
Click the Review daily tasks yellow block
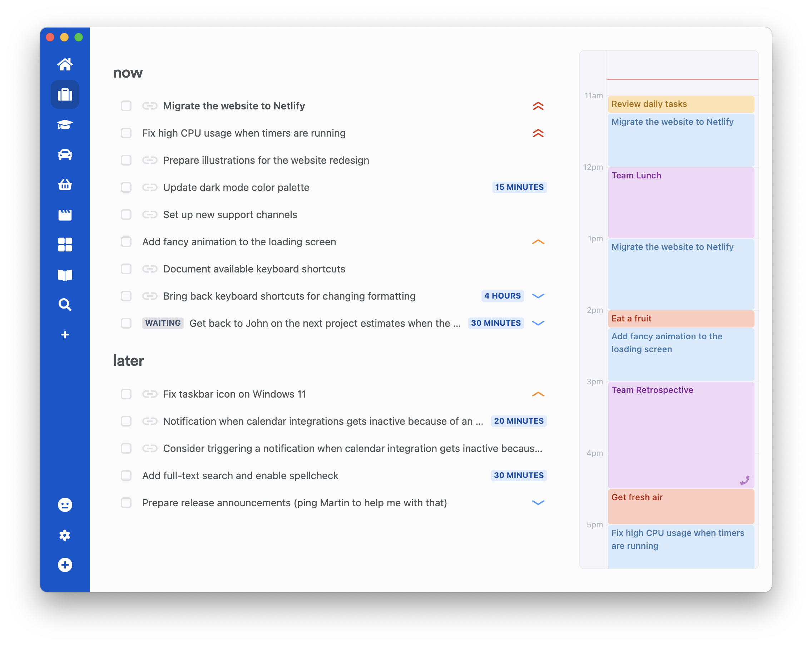click(680, 104)
